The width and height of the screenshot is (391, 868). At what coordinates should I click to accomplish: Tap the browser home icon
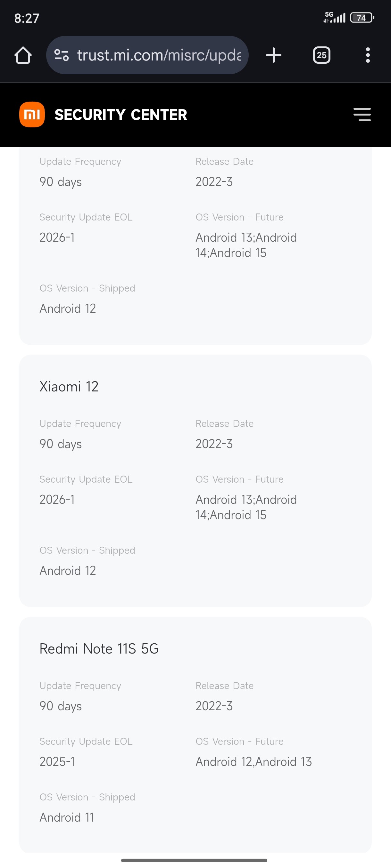click(23, 55)
